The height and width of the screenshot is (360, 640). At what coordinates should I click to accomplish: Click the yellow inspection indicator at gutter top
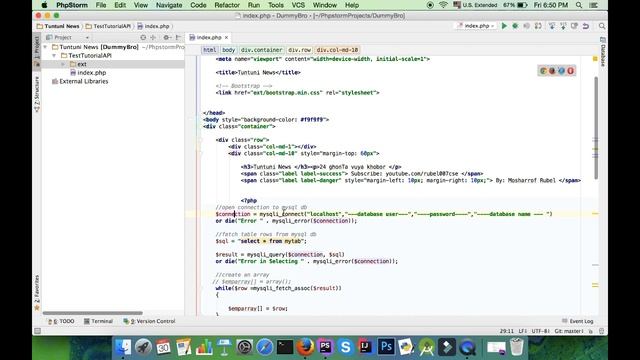[595, 59]
